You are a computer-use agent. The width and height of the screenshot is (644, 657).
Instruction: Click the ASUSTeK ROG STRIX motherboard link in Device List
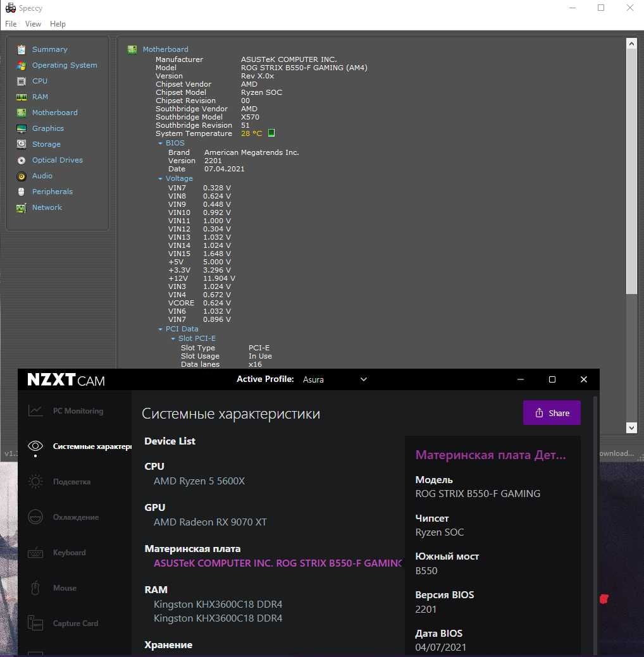pos(278,563)
